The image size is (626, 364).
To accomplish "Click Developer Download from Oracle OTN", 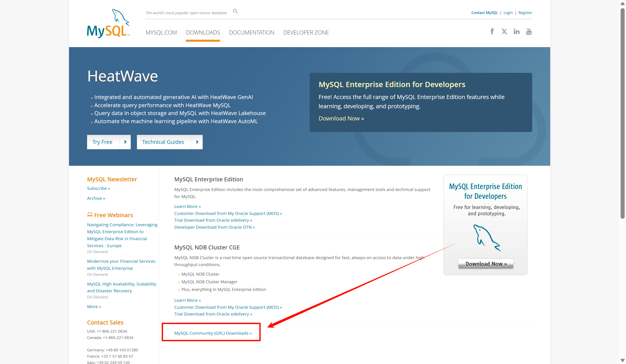I will click(214, 227).
